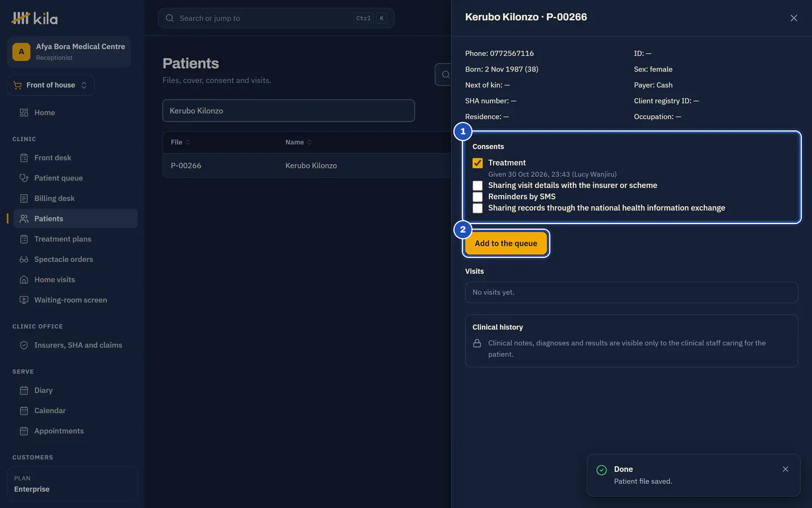Open the Front of house switcher
Image resolution: width=812 pixels, height=508 pixels.
(x=51, y=85)
